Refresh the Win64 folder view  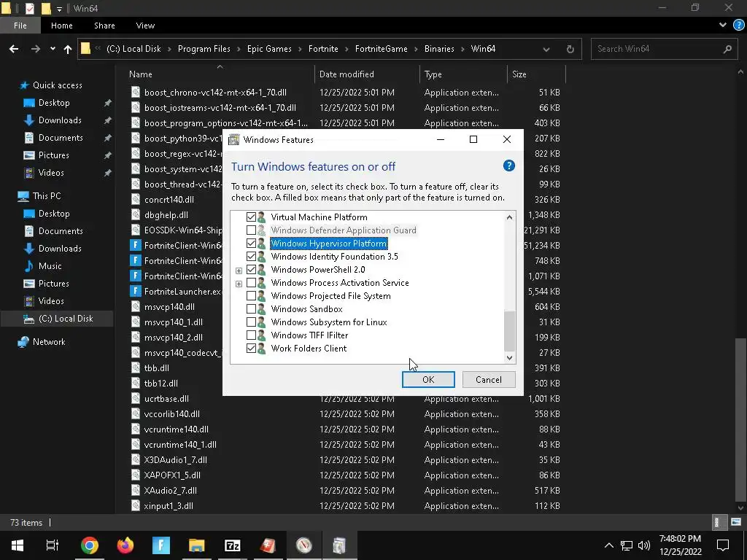coord(570,49)
